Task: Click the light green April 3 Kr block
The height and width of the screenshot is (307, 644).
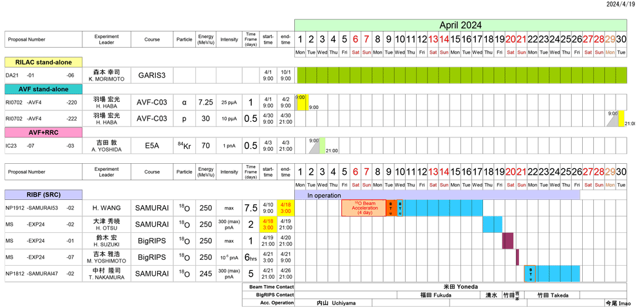Action: tap(323, 145)
